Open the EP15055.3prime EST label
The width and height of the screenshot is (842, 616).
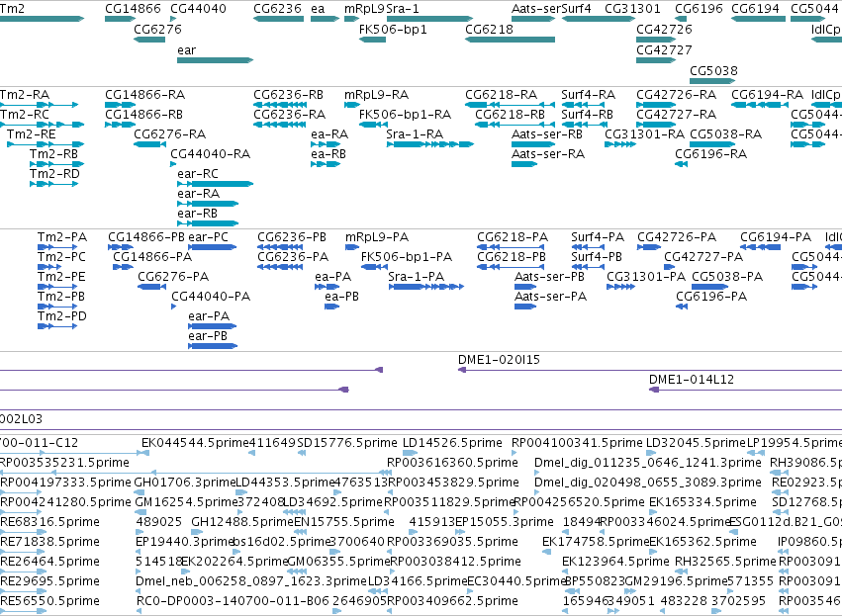click(x=505, y=522)
